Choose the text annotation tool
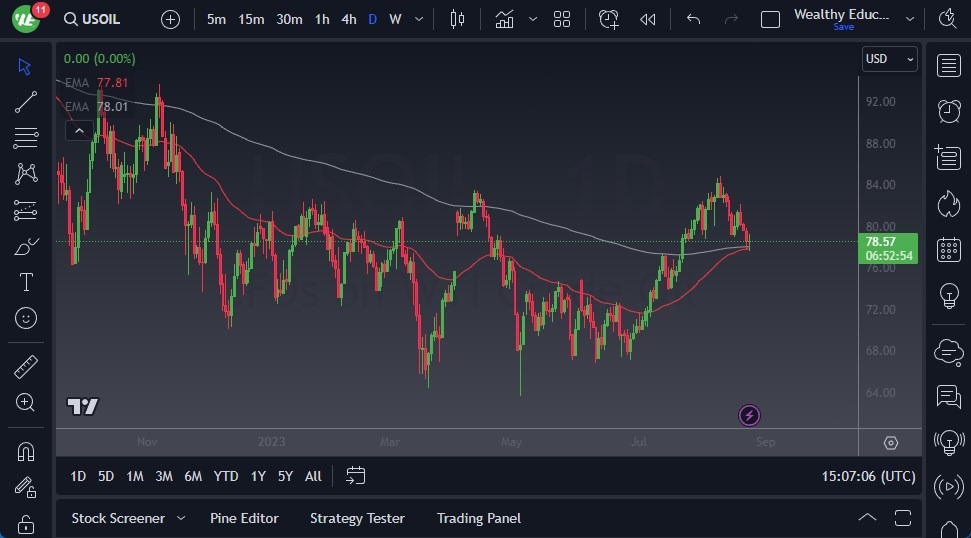Screen dimensions: 971x538 click(26, 282)
